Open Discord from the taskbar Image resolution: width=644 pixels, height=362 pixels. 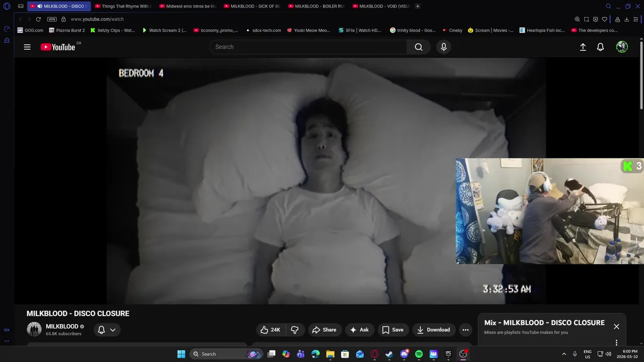[x=404, y=354]
